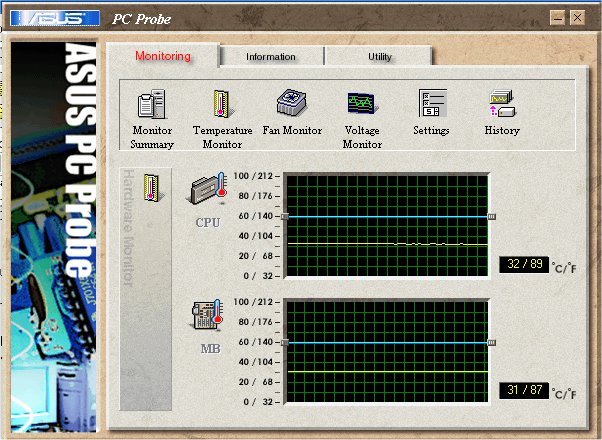The width and height of the screenshot is (602, 440).
Task: Click the MB threshold slider right handle
Action: tap(491, 342)
